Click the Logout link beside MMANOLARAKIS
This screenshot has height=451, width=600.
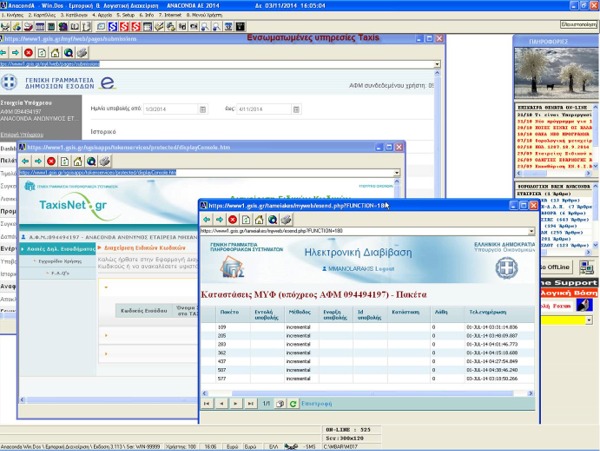(385, 269)
